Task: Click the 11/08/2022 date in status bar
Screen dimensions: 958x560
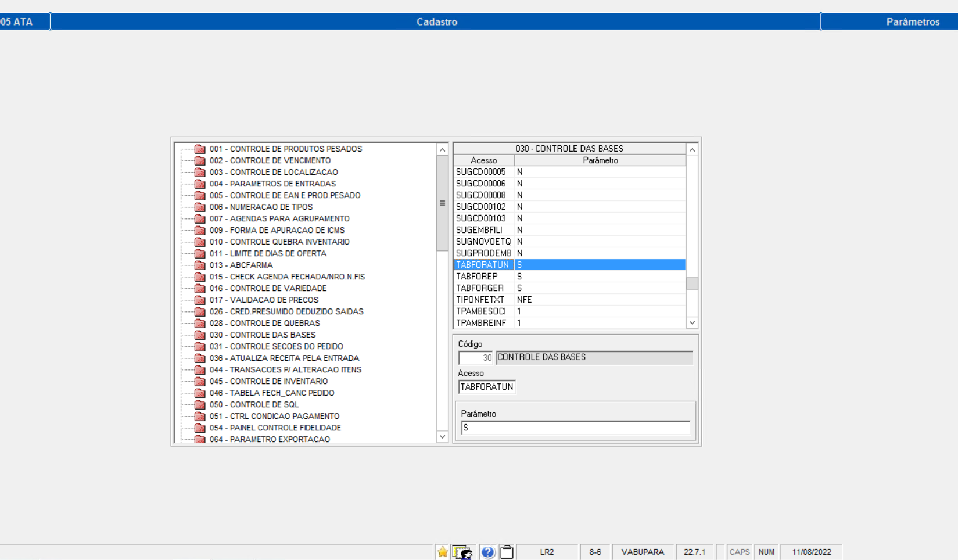Action: (x=811, y=552)
